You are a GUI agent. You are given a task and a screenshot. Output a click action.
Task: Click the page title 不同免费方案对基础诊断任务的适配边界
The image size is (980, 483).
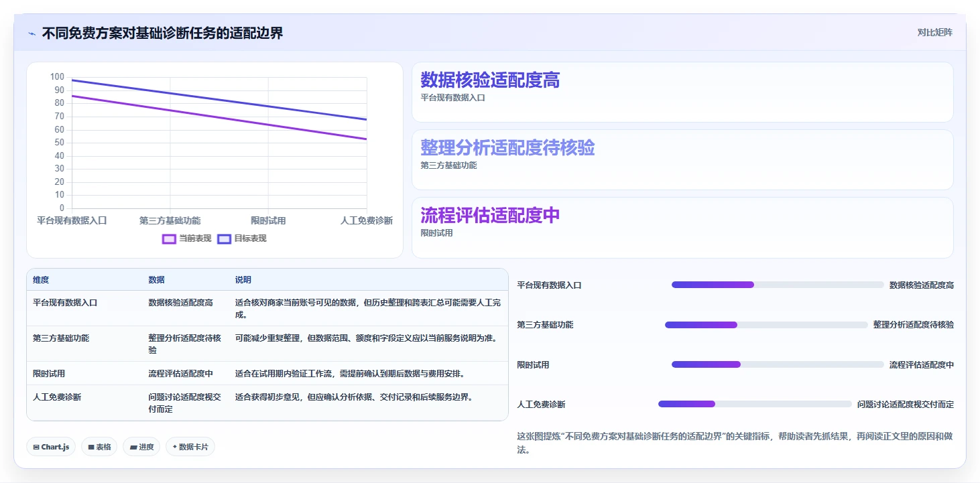[x=162, y=33]
